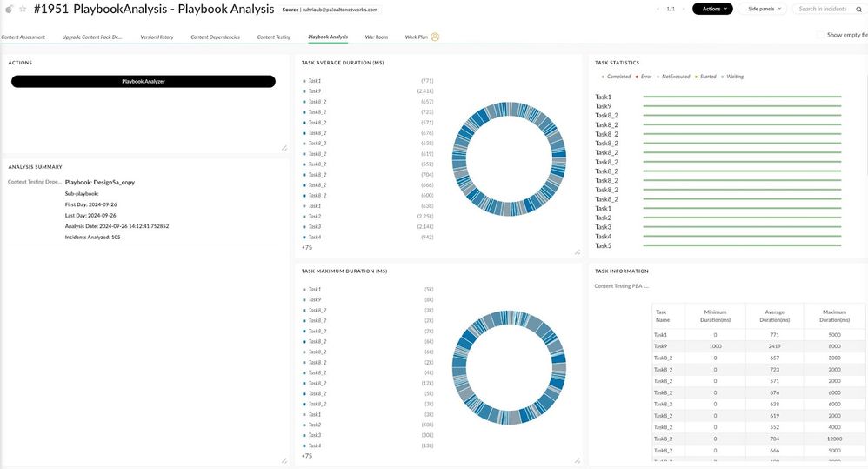Screen dimensions: 868x469
Task: Run the Playbook Analyzer button
Action: pos(144,82)
